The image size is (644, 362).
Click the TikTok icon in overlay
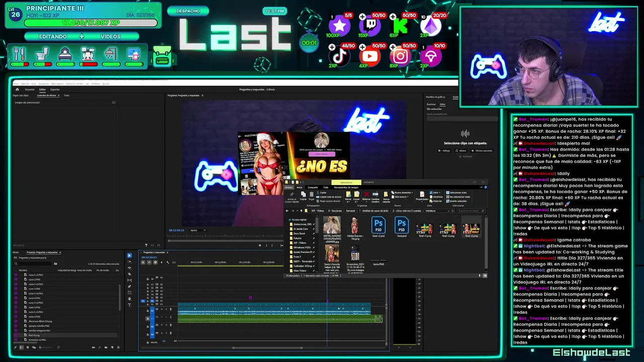(x=339, y=56)
